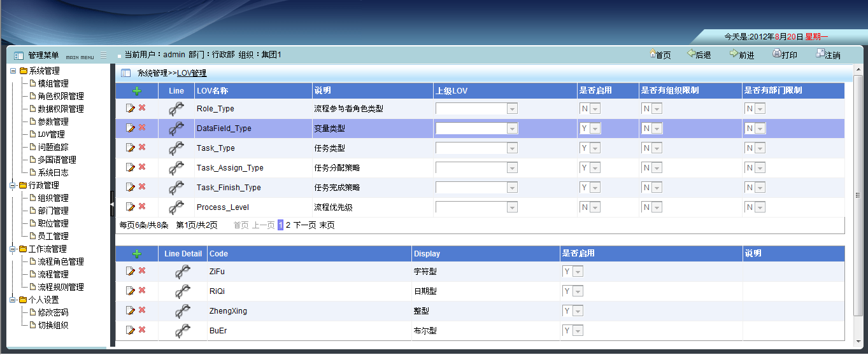Open ZiFu detail glasses icon
The image size is (868, 355).
tap(183, 272)
